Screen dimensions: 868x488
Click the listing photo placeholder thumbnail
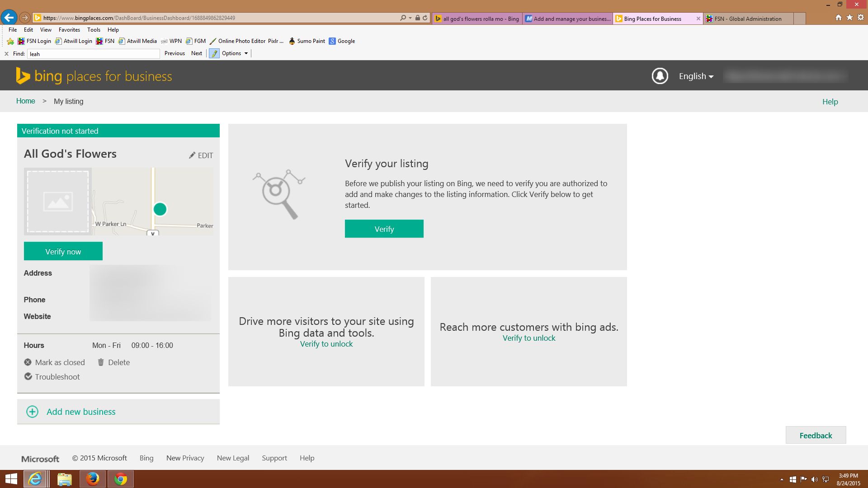tap(58, 202)
